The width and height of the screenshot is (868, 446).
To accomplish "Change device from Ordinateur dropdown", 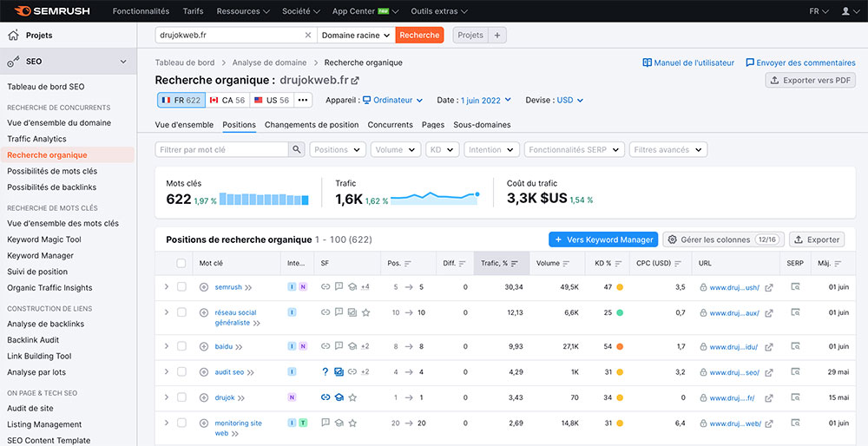I will (x=392, y=100).
